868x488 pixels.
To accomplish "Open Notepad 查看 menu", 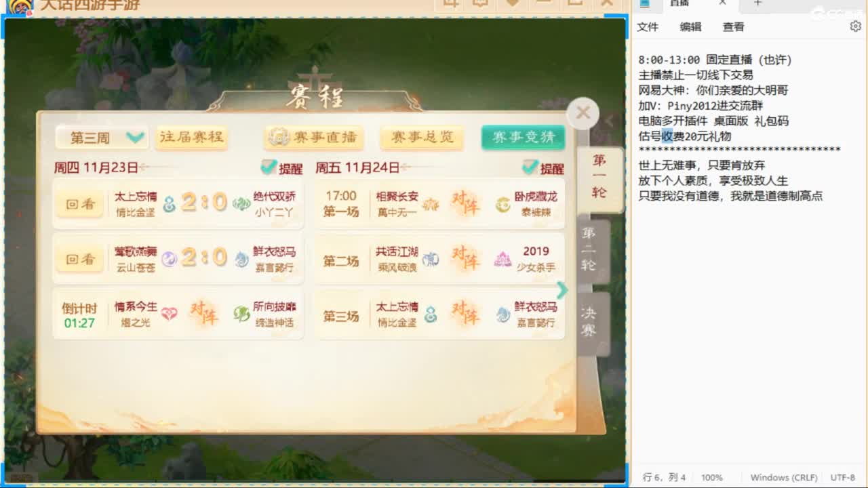I will (x=733, y=27).
